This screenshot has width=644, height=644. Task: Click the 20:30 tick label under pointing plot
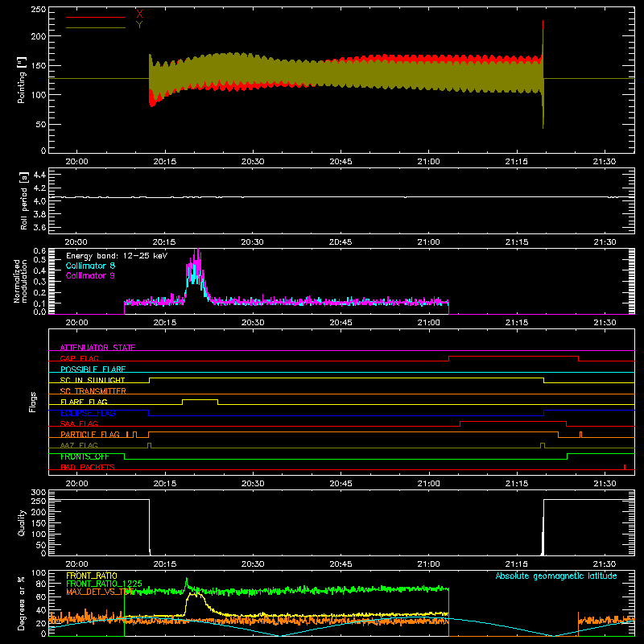[253, 162]
